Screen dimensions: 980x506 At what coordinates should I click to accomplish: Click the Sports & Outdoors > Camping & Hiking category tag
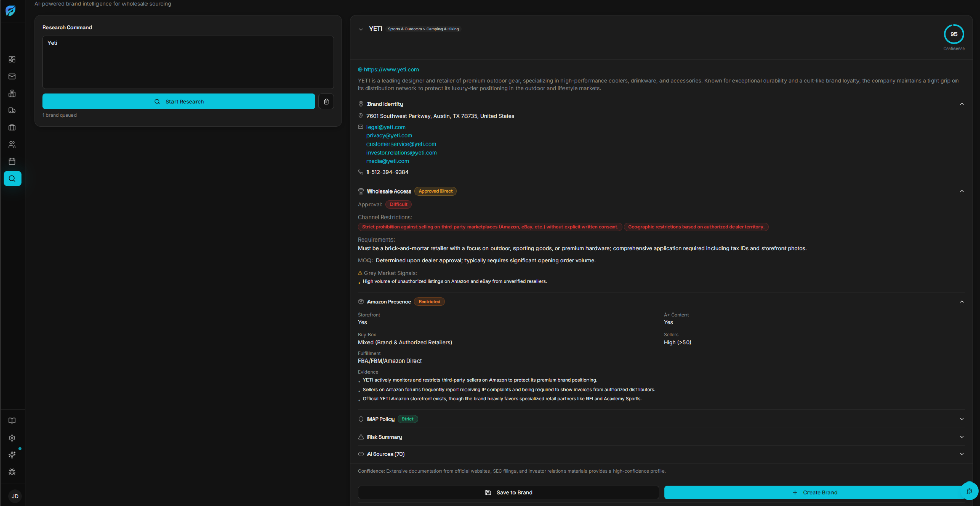tap(423, 29)
